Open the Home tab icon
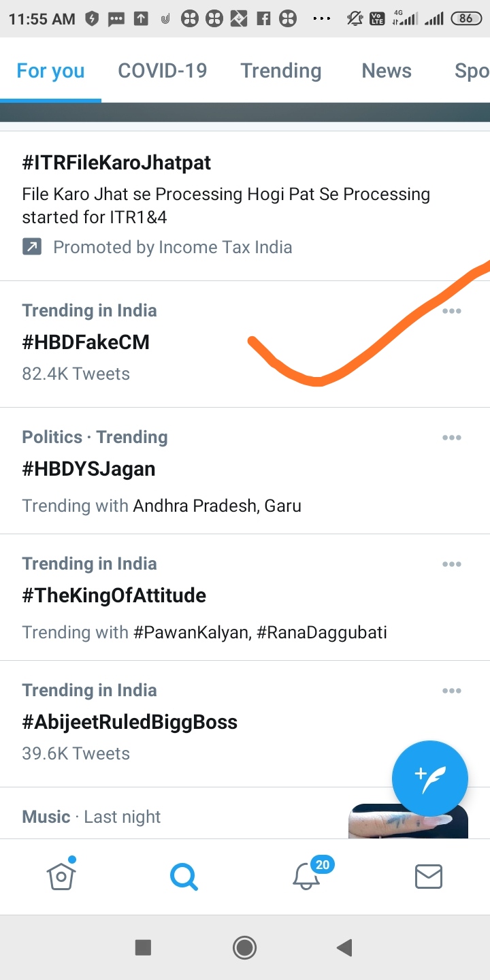Image resolution: width=490 pixels, height=980 pixels. point(61,875)
